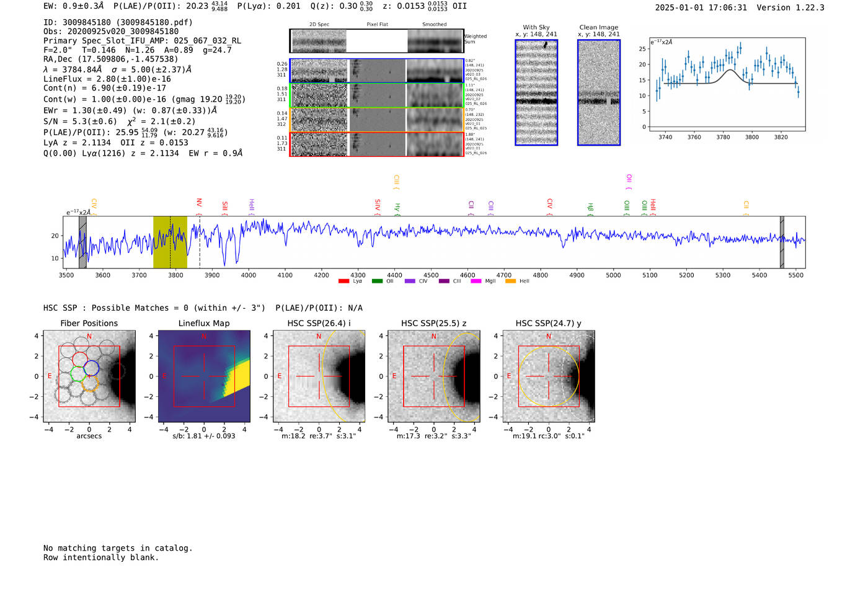Open the Fiber Positions image
This screenshot has width=868, height=591.
tap(89, 376)
